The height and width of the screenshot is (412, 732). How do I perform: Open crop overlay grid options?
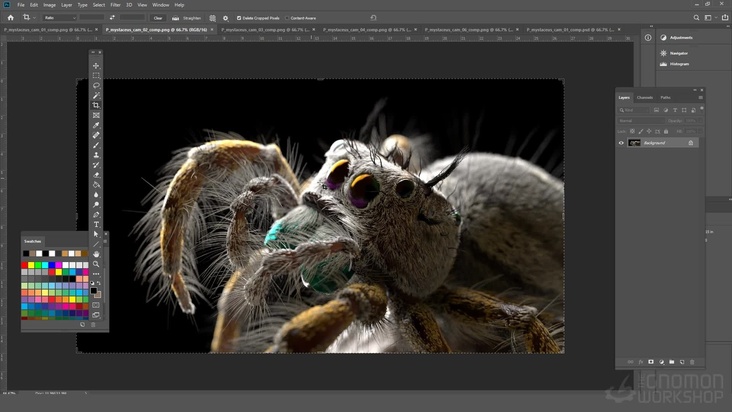[212, 18]
